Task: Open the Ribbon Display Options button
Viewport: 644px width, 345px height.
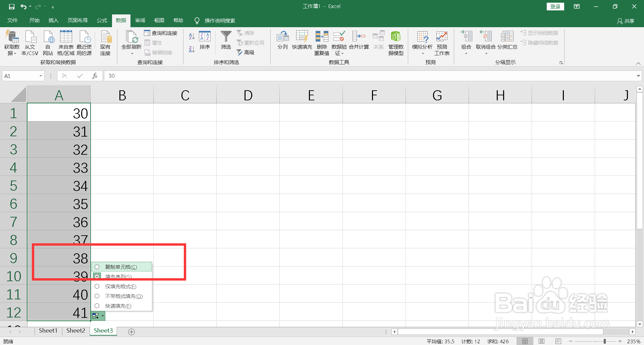Action: (577, 6)
